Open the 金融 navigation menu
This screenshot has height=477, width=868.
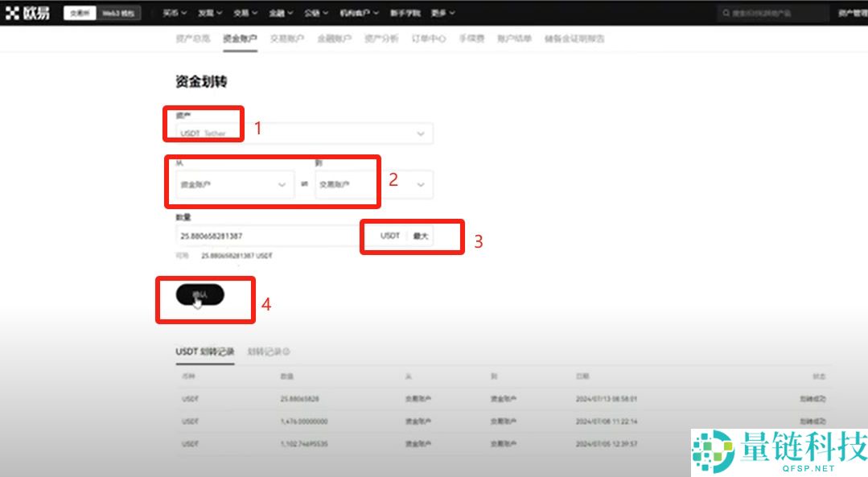click(x=279, y=12)
